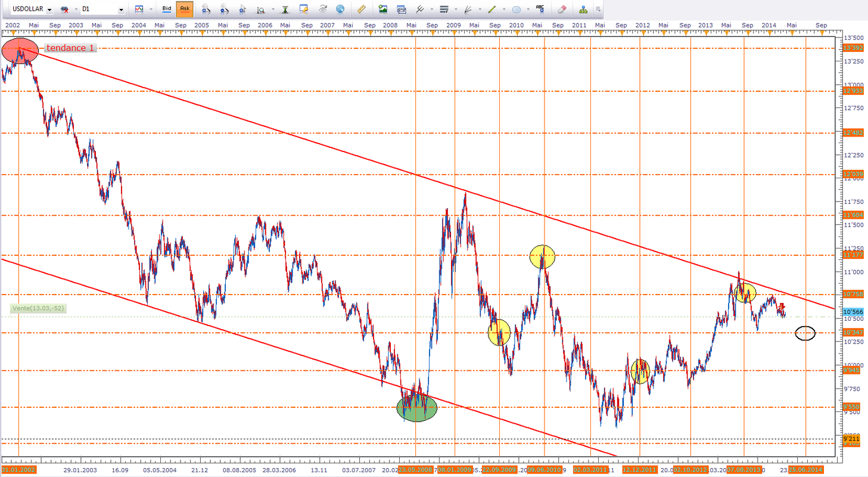Click the 12'482 price level label
Viewport: 868px width, 477px height.
pos(854,132)
